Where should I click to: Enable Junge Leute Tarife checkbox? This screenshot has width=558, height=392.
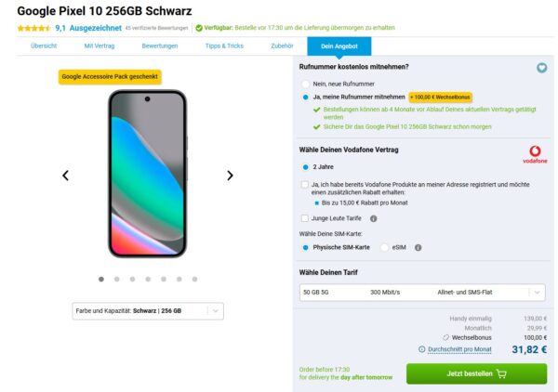coord(305,218)
